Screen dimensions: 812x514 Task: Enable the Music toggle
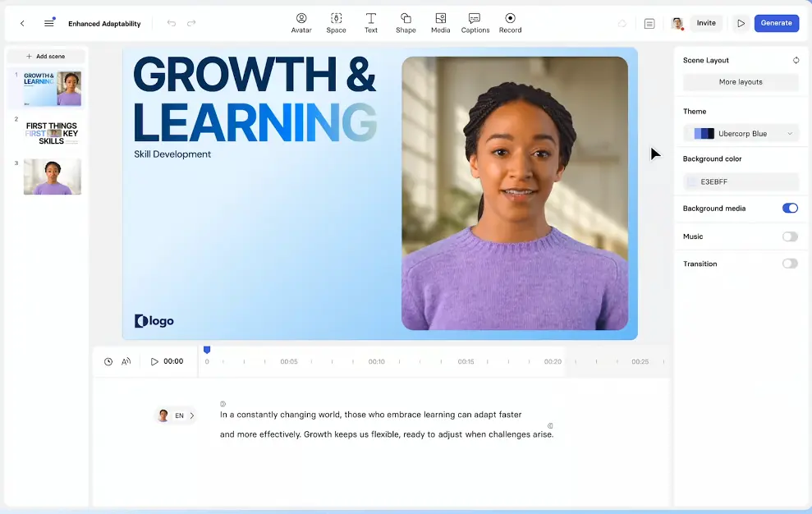click(789, 236)
